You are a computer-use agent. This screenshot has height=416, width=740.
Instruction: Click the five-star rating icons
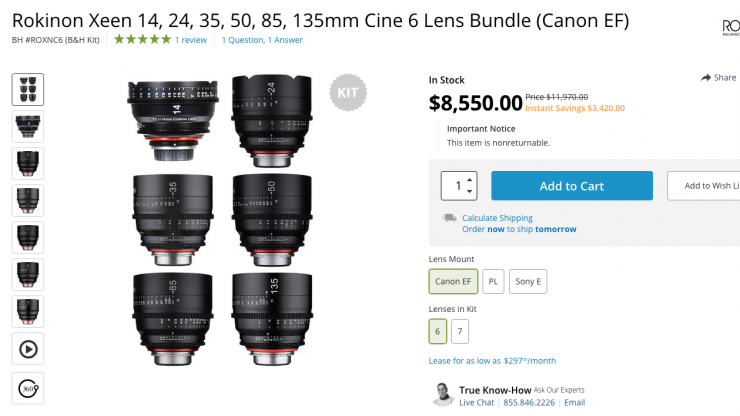pyautogui.click(x=142, y=40)
